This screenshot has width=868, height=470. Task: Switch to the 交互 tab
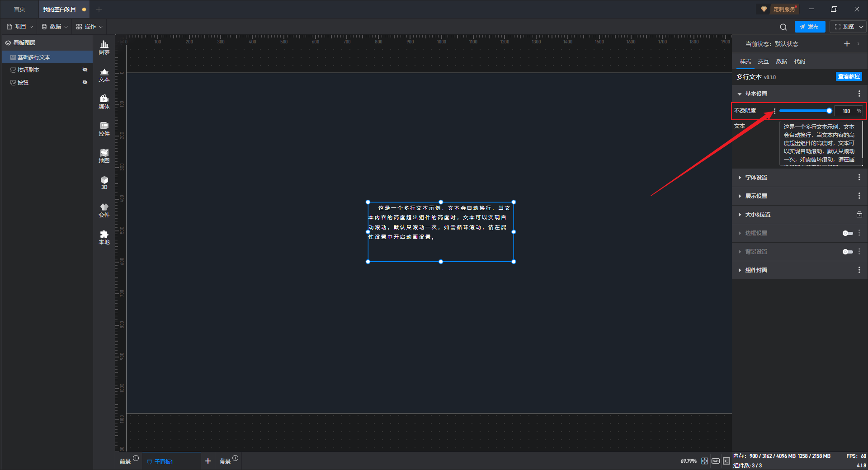coord(763,61)
